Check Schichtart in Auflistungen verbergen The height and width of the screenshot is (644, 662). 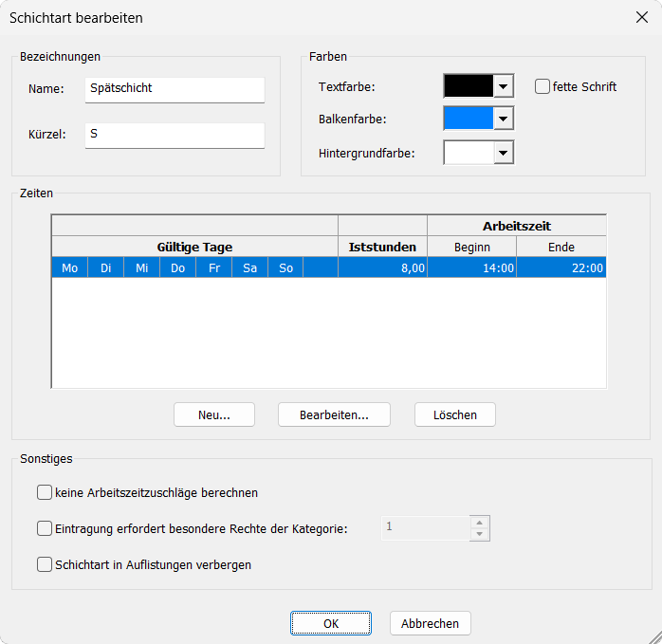[x=45, y=564]
